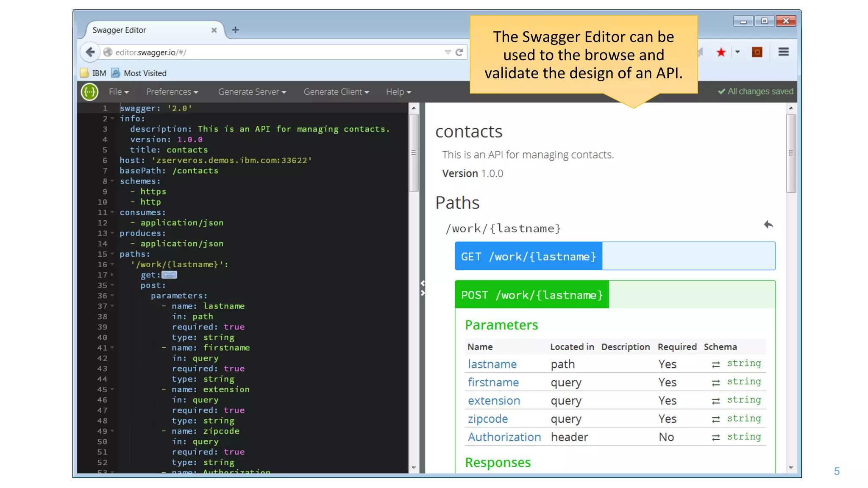The height and width of the screenshot is (488, 868).
Task: Click the 'version: 1.0.0' editor line
Action: tap(166, 139)
